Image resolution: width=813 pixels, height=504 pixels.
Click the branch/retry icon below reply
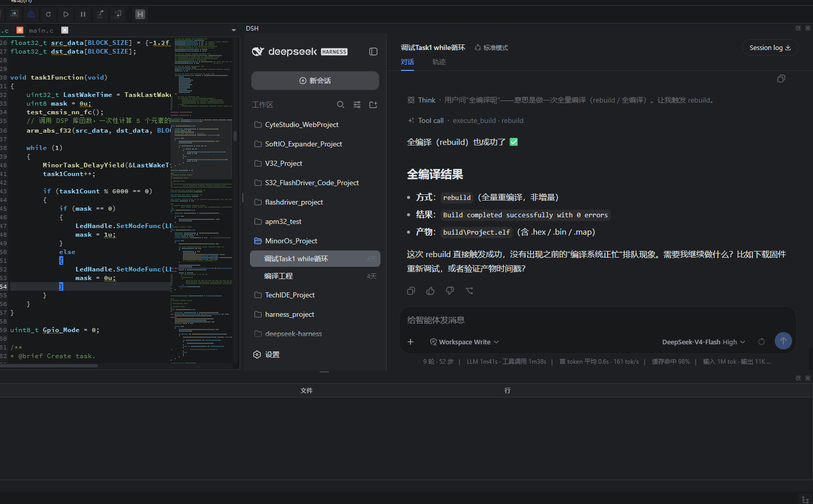(469, 291)
